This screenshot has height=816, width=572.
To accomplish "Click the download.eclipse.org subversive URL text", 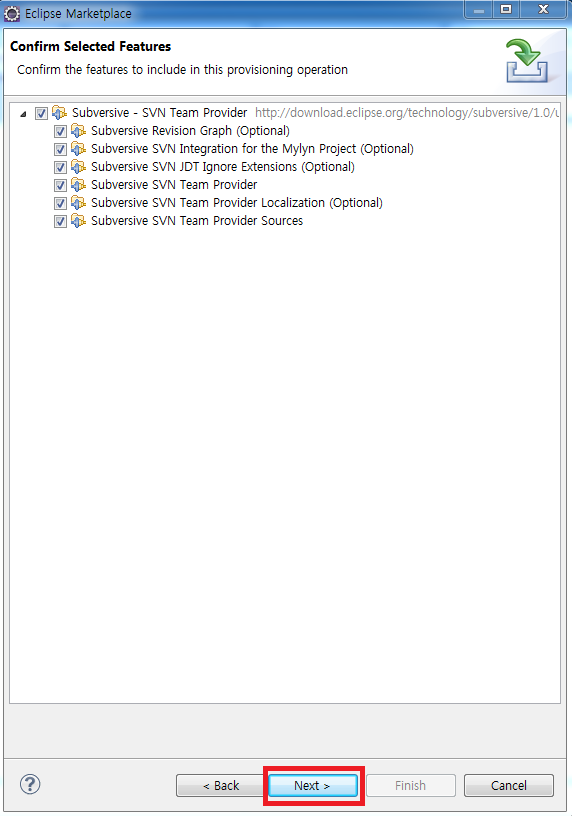I will pos(407,113).
